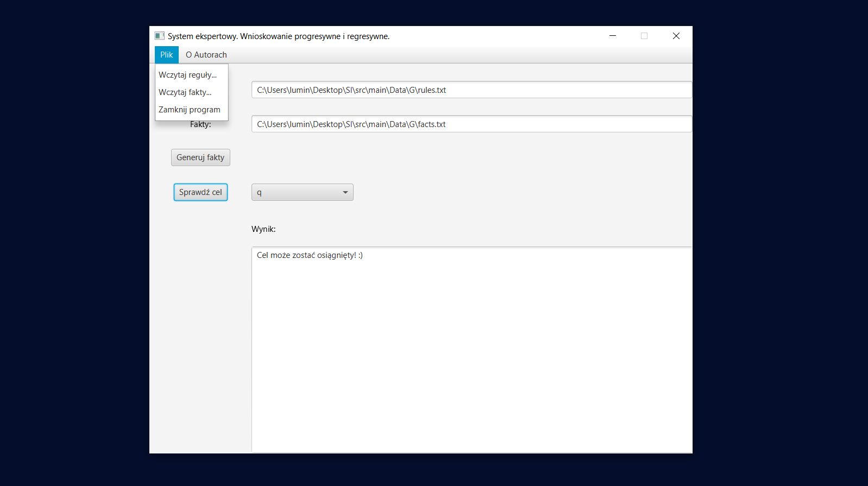
Task: Click the application icon in the title bar
Action: pyautogui.click(x=159, y=36)
